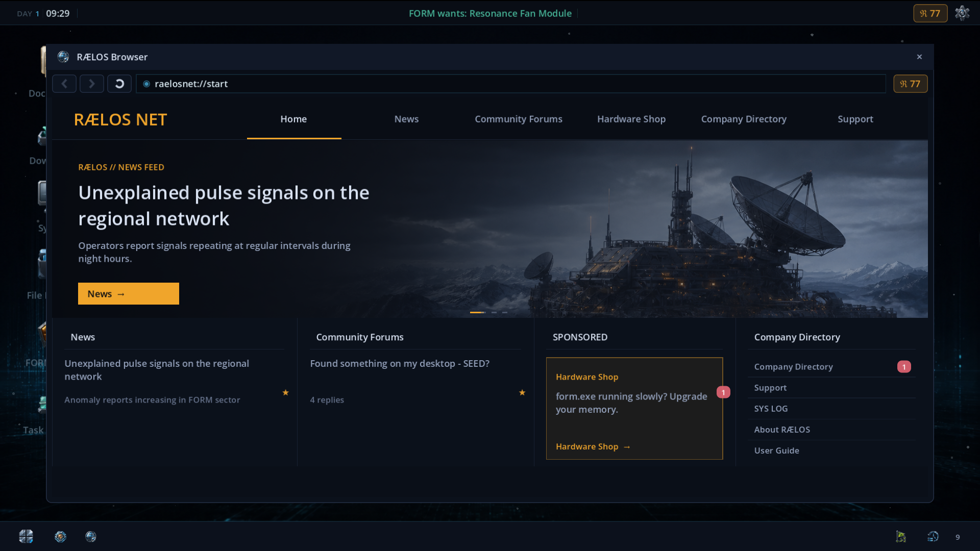Click the '4 replies' text
This screenshot has height=551, width=980.
pyautogui.click(x=327, y=400)
